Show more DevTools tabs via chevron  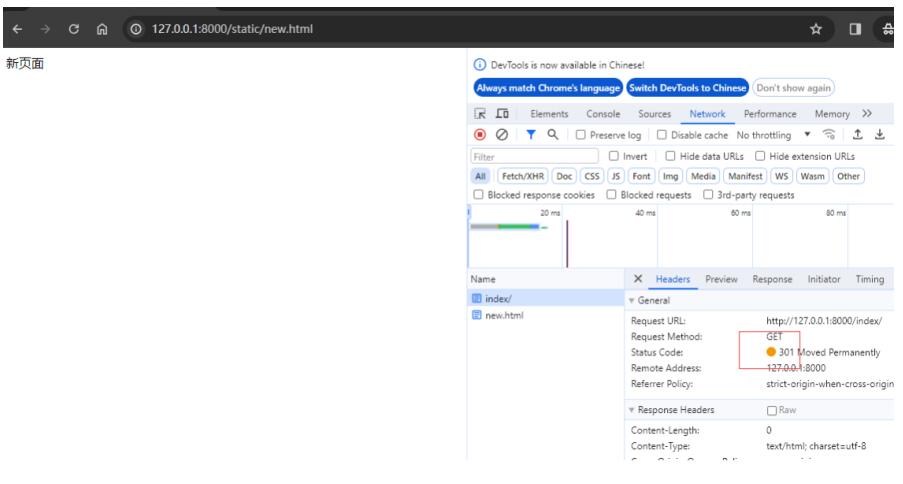pyautogui.click(x=866, y=115)
